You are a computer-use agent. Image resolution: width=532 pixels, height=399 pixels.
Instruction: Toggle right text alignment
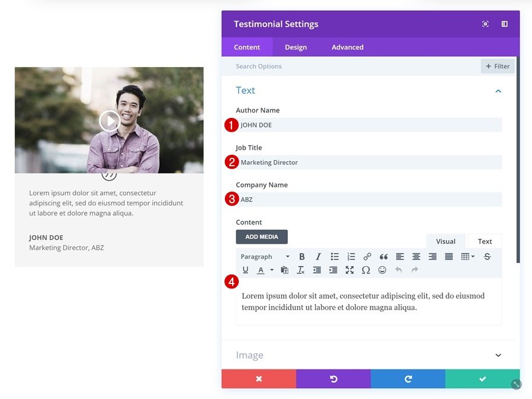[x=432, y=256]
